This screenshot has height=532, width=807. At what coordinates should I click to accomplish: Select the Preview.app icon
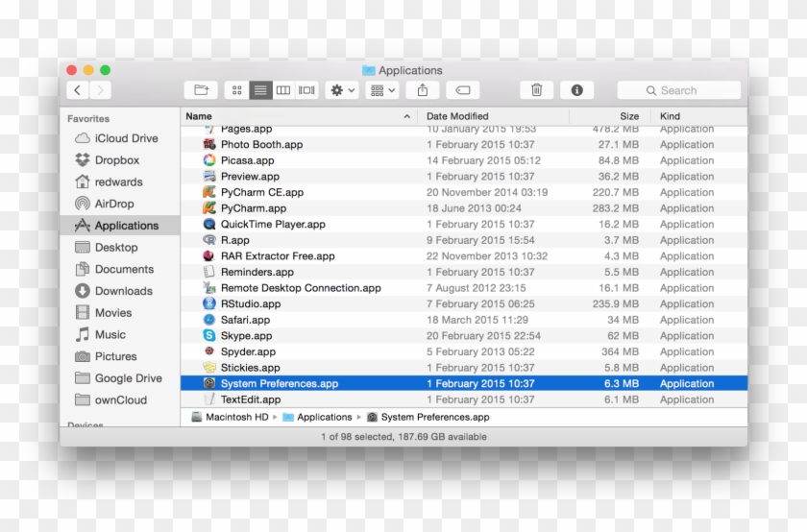pos(209,177)
